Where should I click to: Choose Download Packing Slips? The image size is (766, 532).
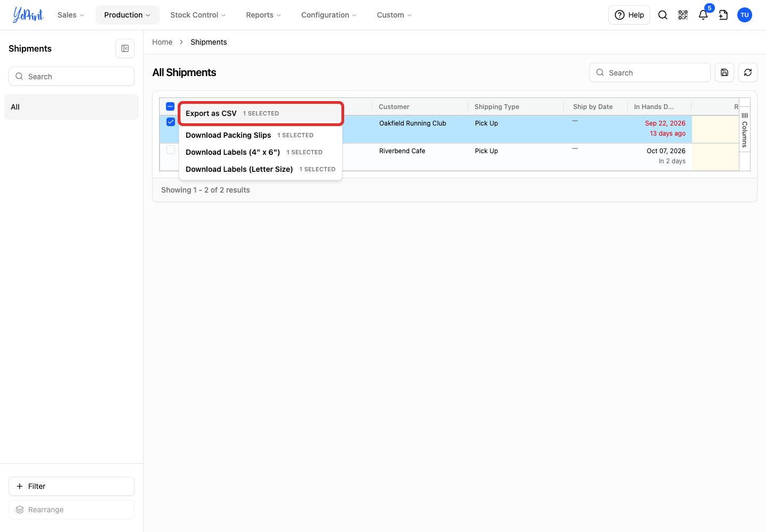pyautogui.click(x=261, y=135)
